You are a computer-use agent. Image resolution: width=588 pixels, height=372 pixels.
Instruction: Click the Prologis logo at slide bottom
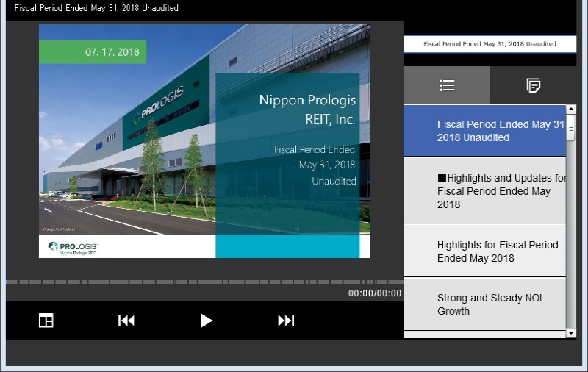[73, 248]
